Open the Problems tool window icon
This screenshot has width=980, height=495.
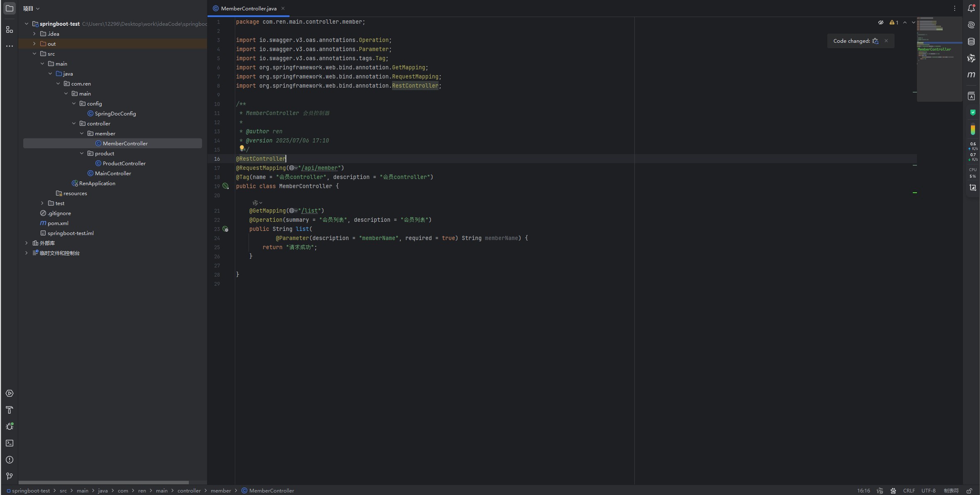[9, 460]
